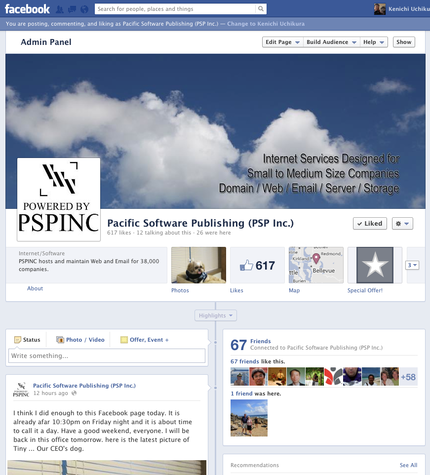Click the post's PSPINC avatar icon
The height and width of the screenshot is (475, 430).
point(21,389)
